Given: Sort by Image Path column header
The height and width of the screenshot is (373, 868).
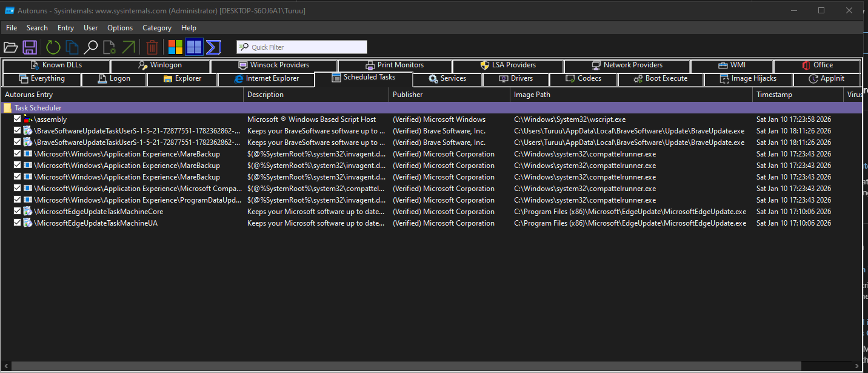Looking at the screenshot, I should click(631, 95).
